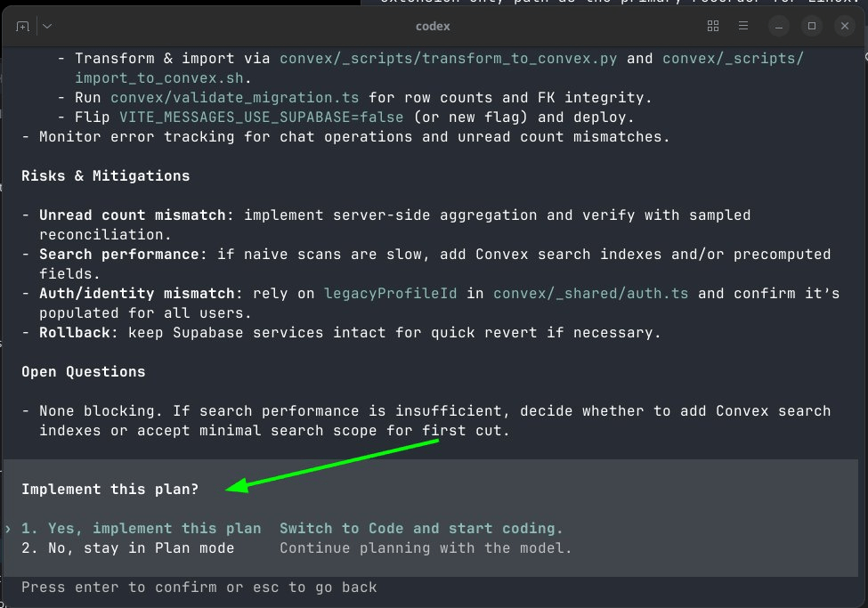Minimize the codex terminal window

click(780, 27)
